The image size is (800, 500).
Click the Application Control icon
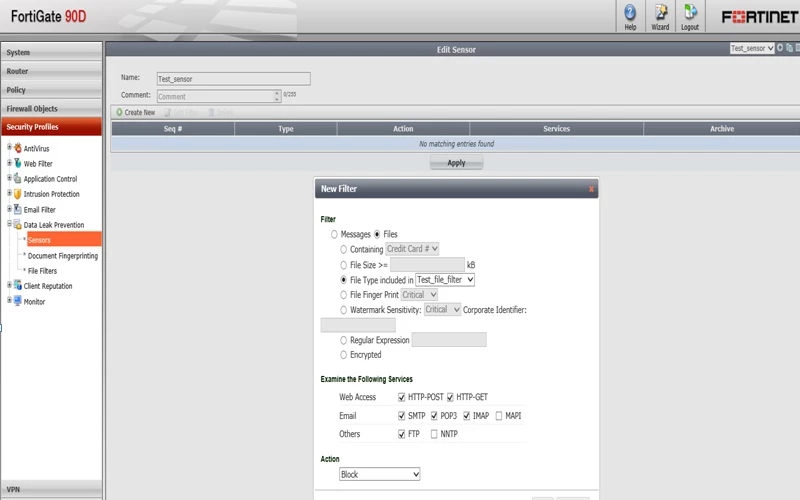(18, 179)
